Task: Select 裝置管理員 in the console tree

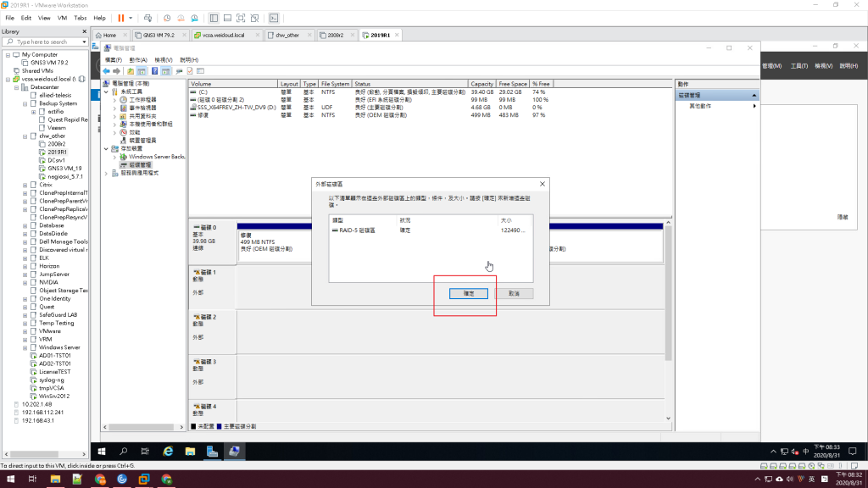Action: tap(142, 141)
